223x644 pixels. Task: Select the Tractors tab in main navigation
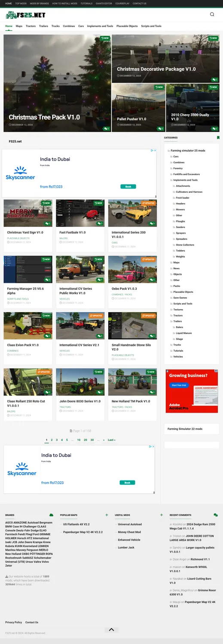(31, 26)
